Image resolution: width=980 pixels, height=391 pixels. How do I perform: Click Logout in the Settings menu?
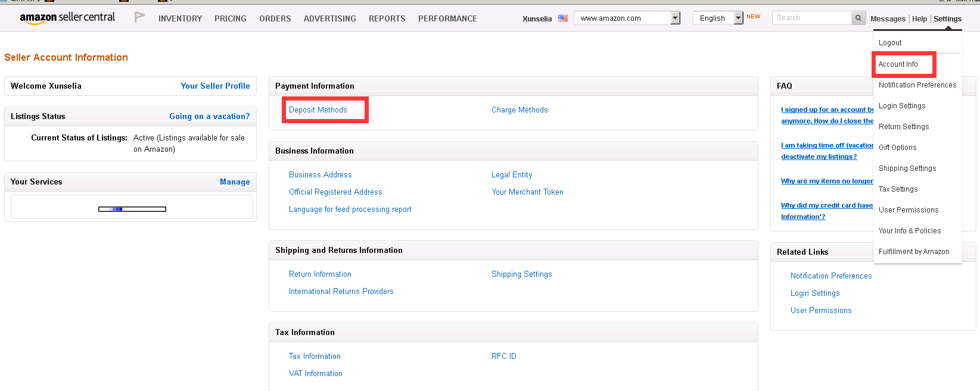tap(890, 43)
